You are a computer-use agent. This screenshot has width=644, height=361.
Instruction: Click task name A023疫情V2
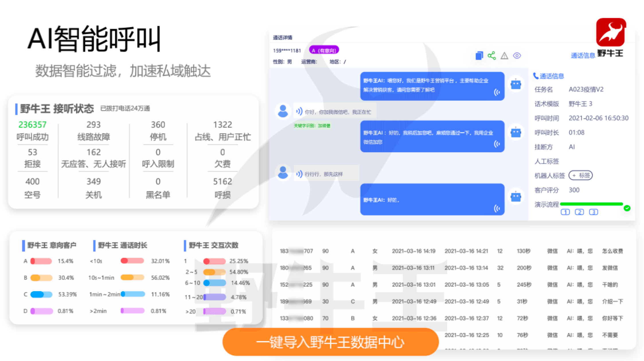586,90
